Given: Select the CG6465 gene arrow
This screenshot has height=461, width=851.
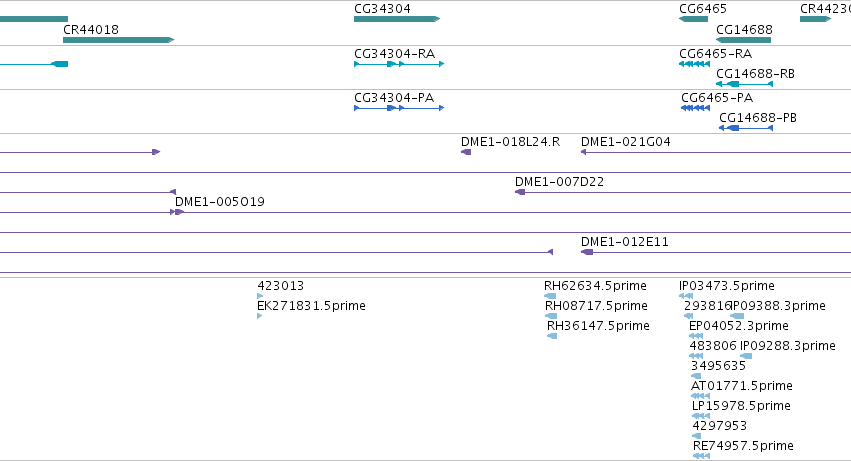Looking at the screenshot, I should pos(693,19).
